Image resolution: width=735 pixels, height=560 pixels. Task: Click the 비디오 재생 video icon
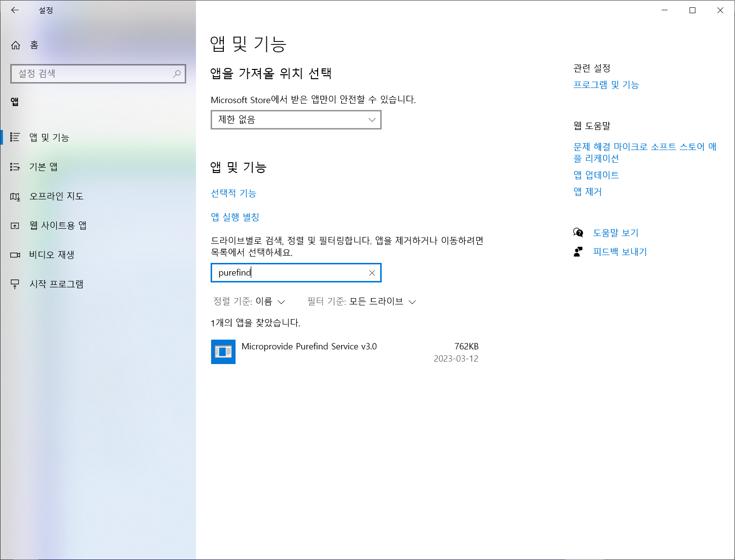pyautogui.click(x=15, y=255)
